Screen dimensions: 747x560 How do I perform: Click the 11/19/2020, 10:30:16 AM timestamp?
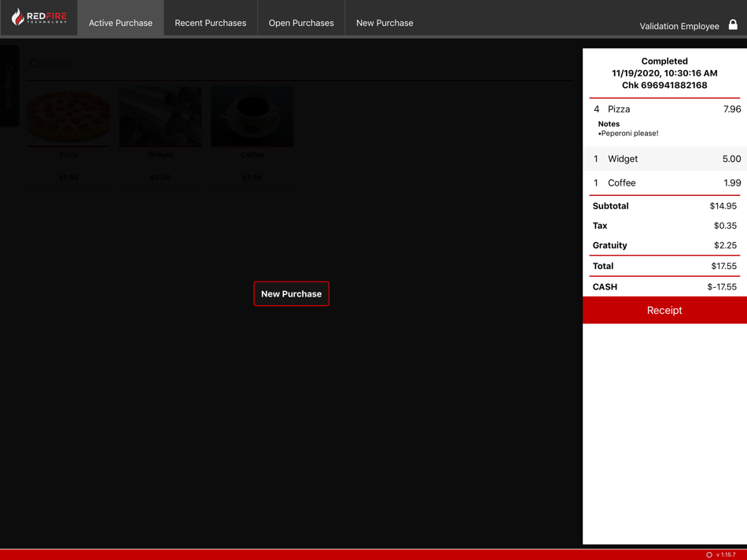[664, 73]
